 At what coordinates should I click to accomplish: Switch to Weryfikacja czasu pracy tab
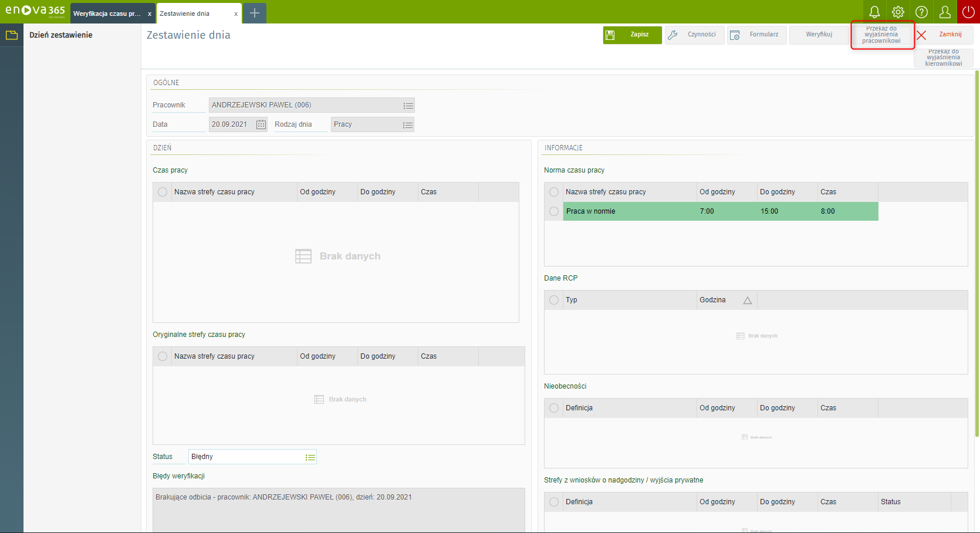pyautogui.click(x=107, y=14)
